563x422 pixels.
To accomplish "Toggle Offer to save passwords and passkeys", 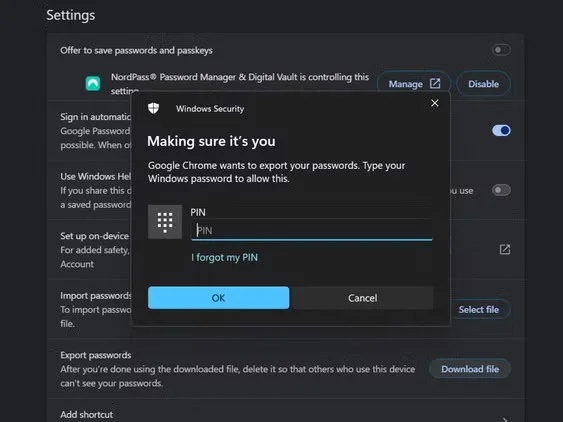I will 501,50.
